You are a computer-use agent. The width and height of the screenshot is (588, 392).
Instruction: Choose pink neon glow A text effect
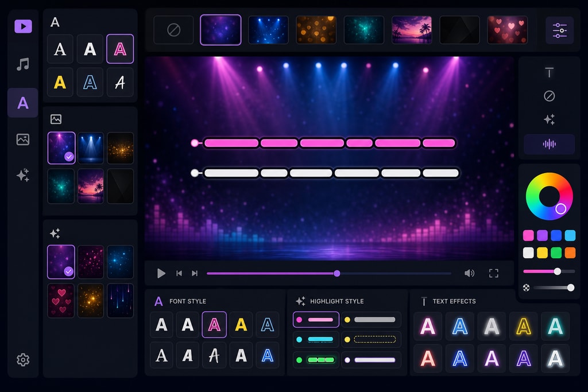pyautogui.click(x=428, y=326)
